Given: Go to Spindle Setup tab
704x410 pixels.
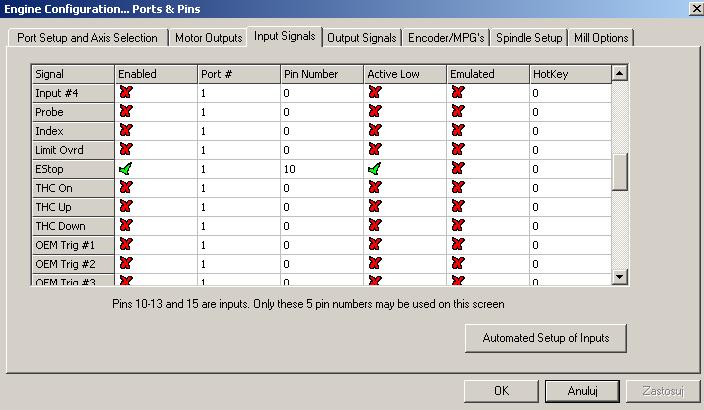Looking at the screenshot, I should click(x=529, y=38).
